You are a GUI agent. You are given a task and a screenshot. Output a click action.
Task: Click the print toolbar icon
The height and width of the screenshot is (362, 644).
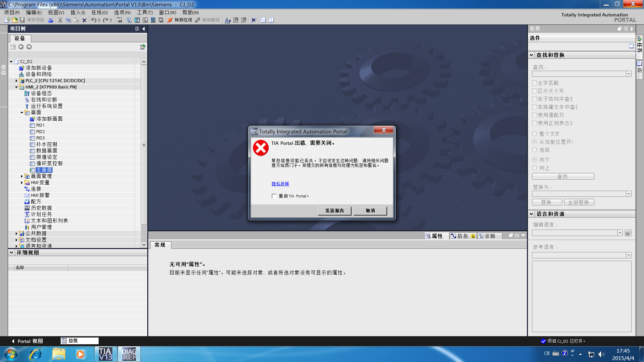point(51,20)
